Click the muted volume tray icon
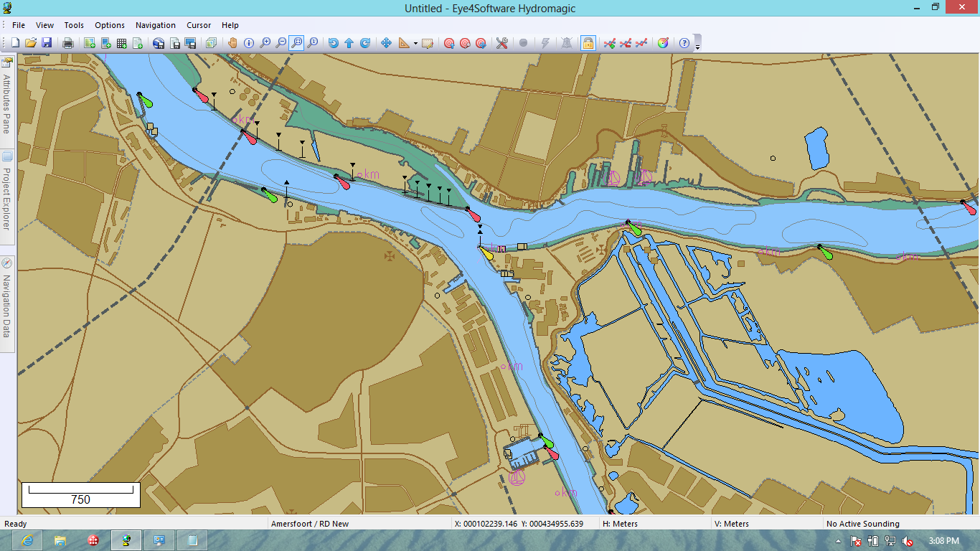Viewport: 980px width, 551px height. (908, 541)
